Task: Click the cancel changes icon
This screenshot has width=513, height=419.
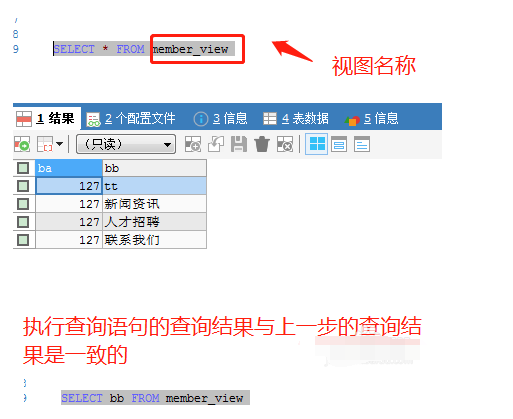Action: [285, 144]
